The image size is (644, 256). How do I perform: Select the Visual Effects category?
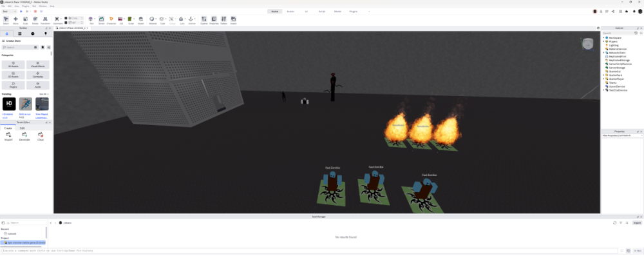[x=38, y=64]
